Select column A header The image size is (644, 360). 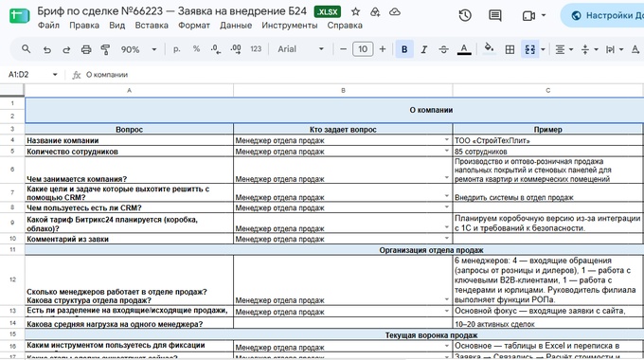(x=129, y=90)
